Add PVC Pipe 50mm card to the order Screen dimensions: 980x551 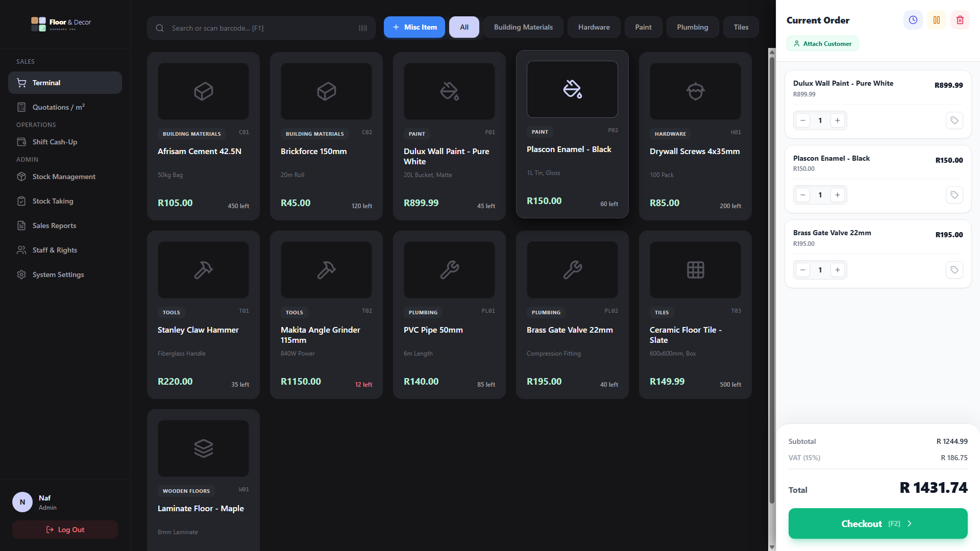click(449, 315)
